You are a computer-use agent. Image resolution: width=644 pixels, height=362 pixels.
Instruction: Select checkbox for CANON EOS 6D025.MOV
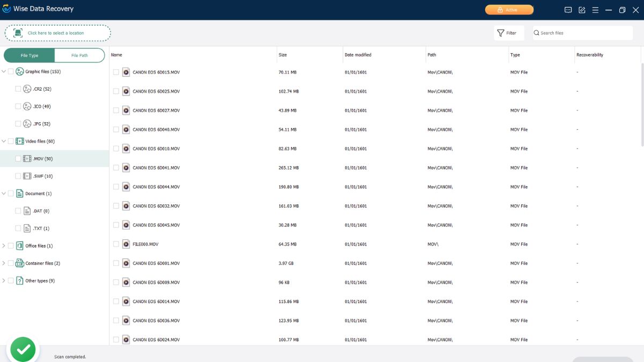point(116,91)
